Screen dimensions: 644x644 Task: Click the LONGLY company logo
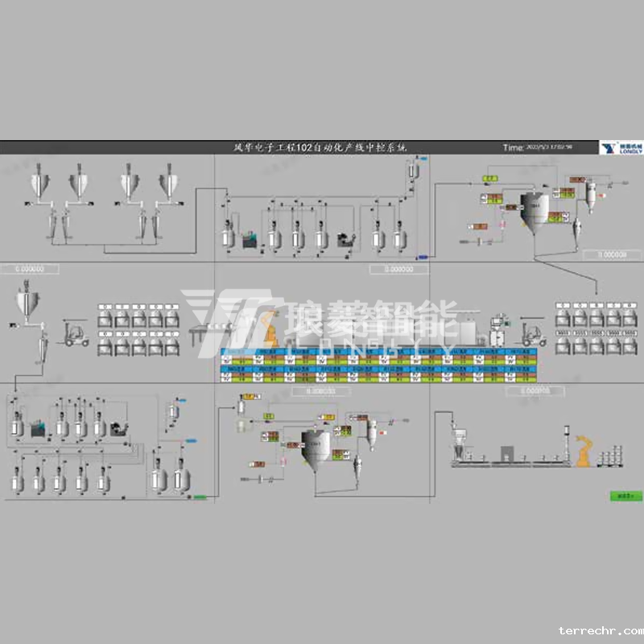[x=619, y=147]
